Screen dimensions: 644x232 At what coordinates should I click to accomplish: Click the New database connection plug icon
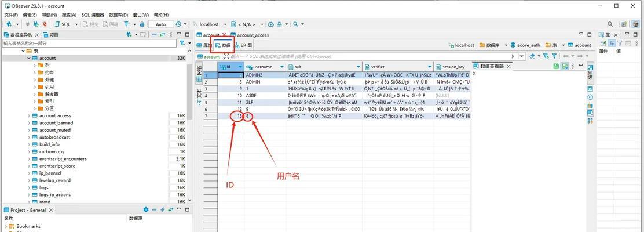click(x=9, y=24)
